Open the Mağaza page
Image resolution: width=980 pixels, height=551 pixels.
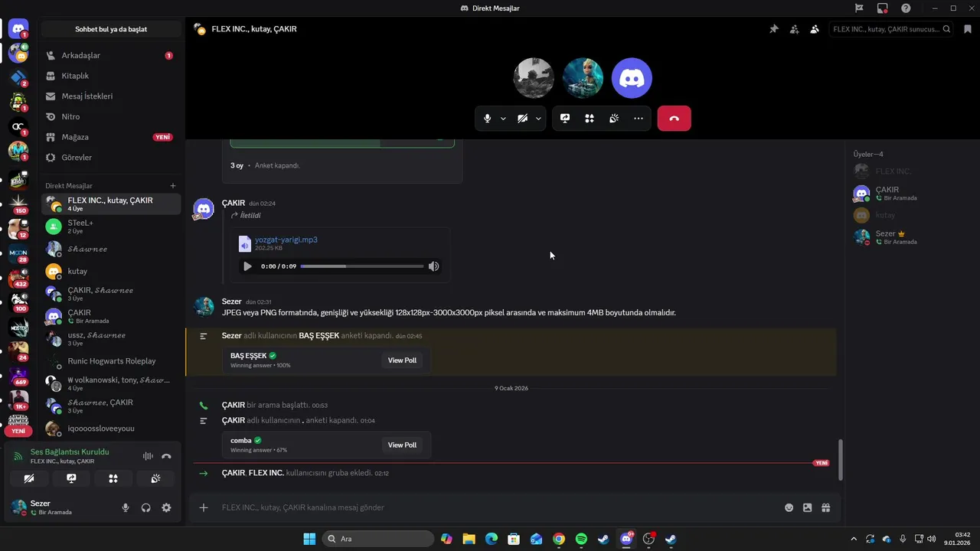110,137
